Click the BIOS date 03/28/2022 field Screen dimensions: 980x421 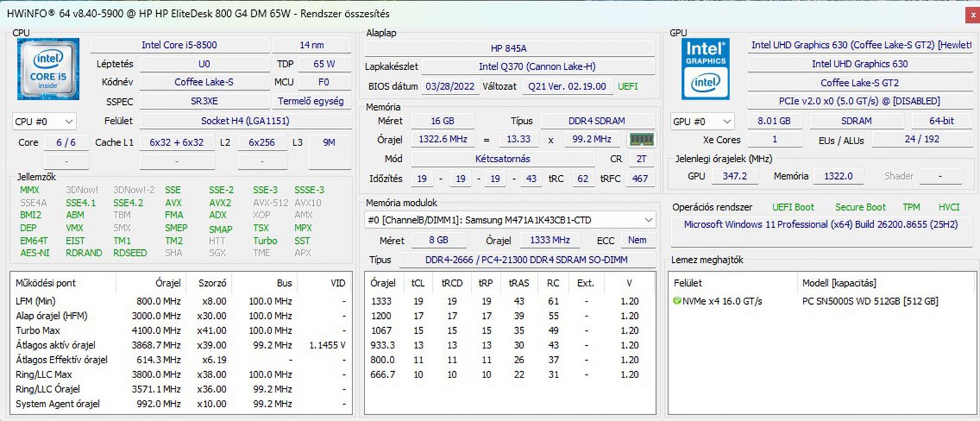click(450, 86)
